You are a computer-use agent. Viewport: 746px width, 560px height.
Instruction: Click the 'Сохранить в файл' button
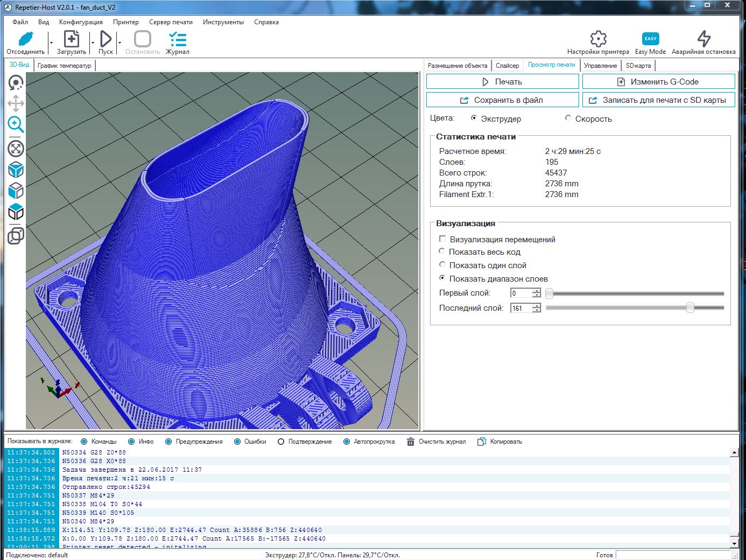pos(502,100)
